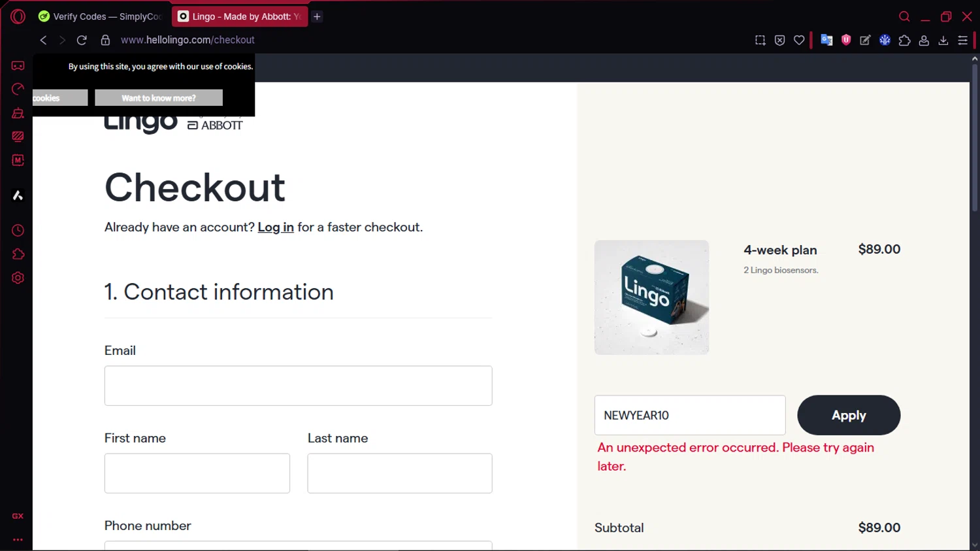Click Want to know more? button
Image resolution: width=980 pixels, height=551 pixels.
pos(159,97)
